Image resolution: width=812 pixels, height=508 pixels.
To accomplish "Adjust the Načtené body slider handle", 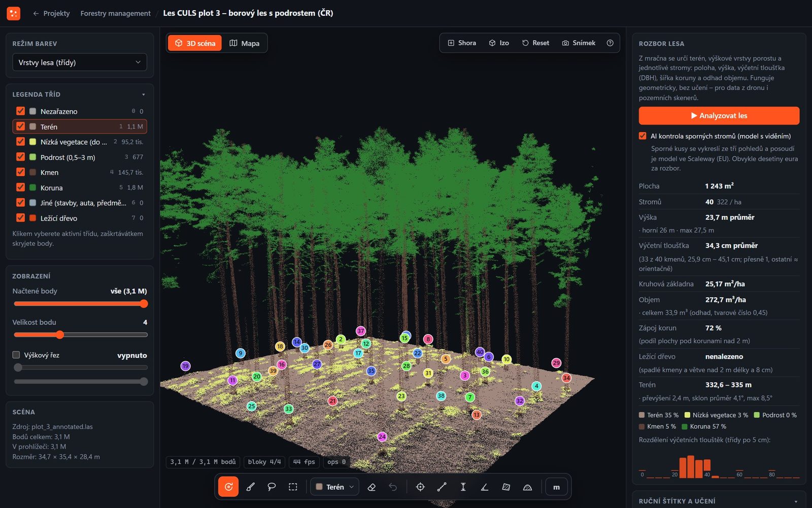I will tap(144, 304).
